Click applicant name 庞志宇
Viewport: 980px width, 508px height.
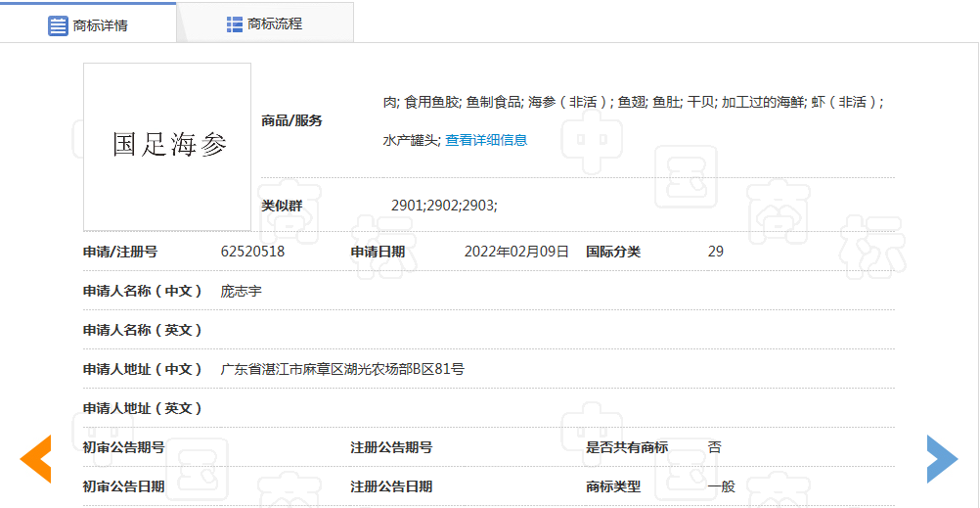tap(242, 291)
